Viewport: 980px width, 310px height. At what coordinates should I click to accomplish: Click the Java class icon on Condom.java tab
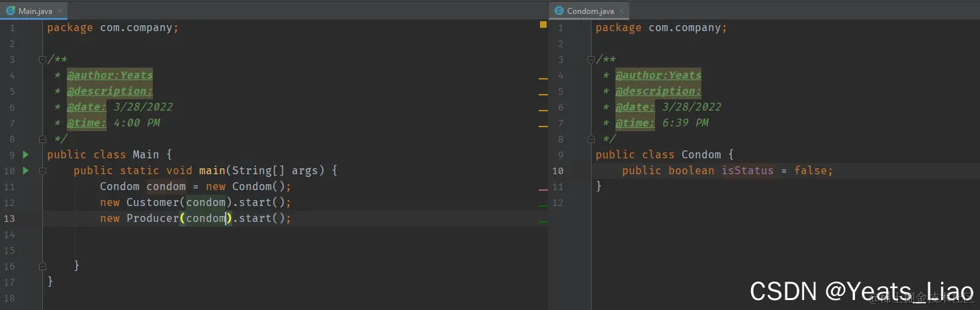(x=559, y=11)
